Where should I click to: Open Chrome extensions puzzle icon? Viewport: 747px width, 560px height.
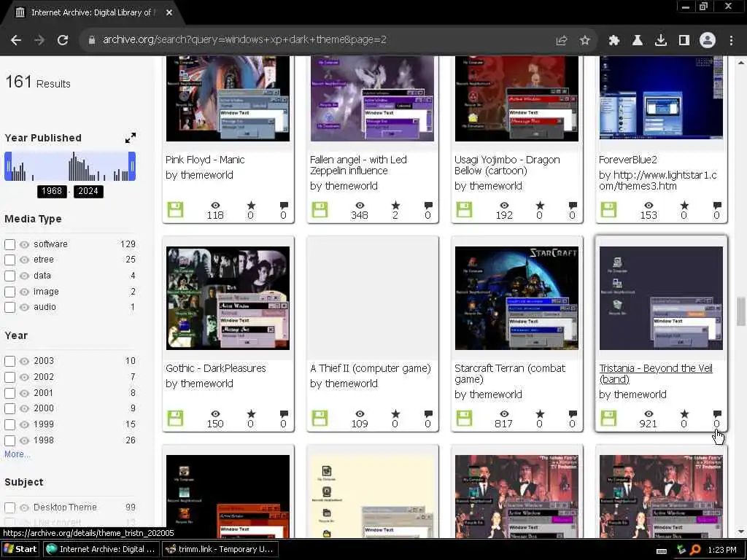click(614, 41)
